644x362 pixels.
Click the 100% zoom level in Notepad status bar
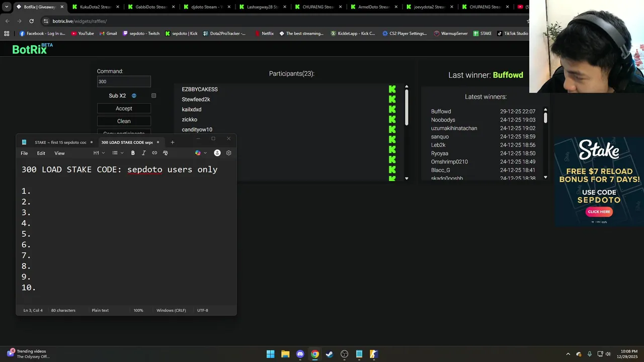pyautogui.click(x=138, y=310)
